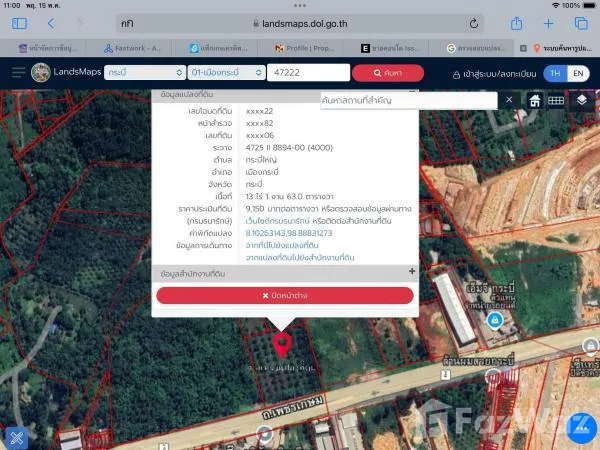600x450 pixels.
Task: Tap the Safari share icon
Action: pyautogui.click(x=517, y=24)
